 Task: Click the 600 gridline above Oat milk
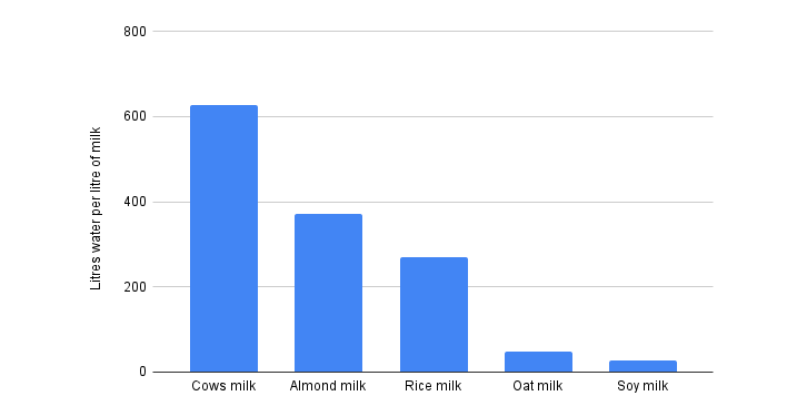(538, 117)
